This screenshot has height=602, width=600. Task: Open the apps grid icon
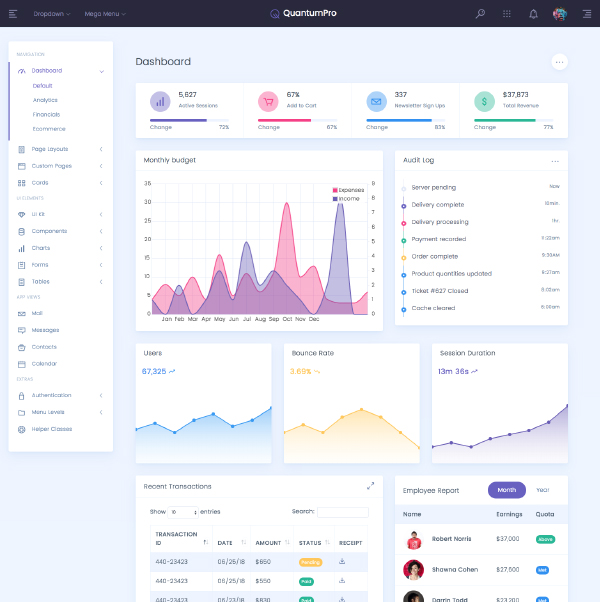coord(507,14)
